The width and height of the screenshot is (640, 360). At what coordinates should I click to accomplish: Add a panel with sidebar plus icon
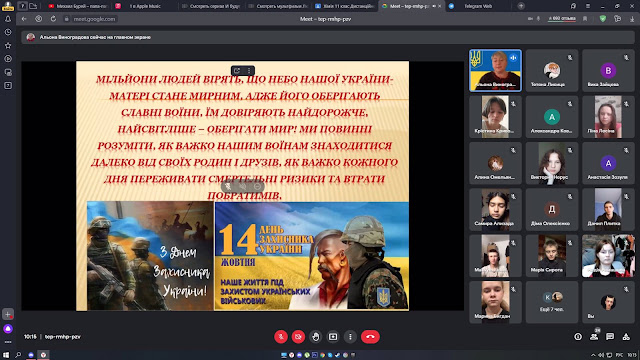(x=8, y=314)
